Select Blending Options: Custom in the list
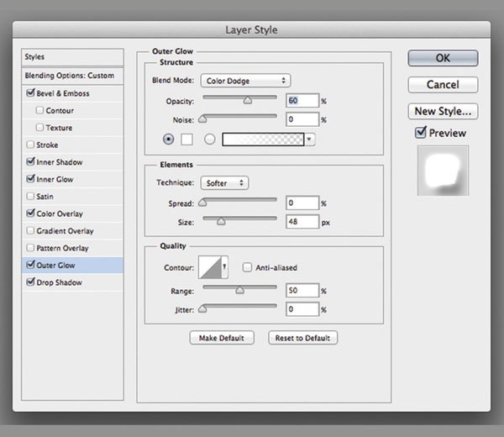The image size is (504, 437). (70, 76)
